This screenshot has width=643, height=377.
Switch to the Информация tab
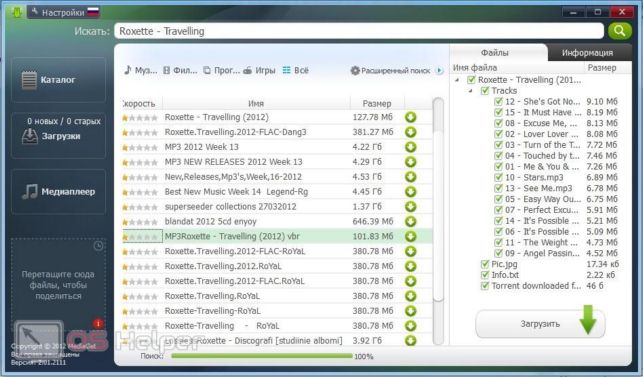[587, 53]
